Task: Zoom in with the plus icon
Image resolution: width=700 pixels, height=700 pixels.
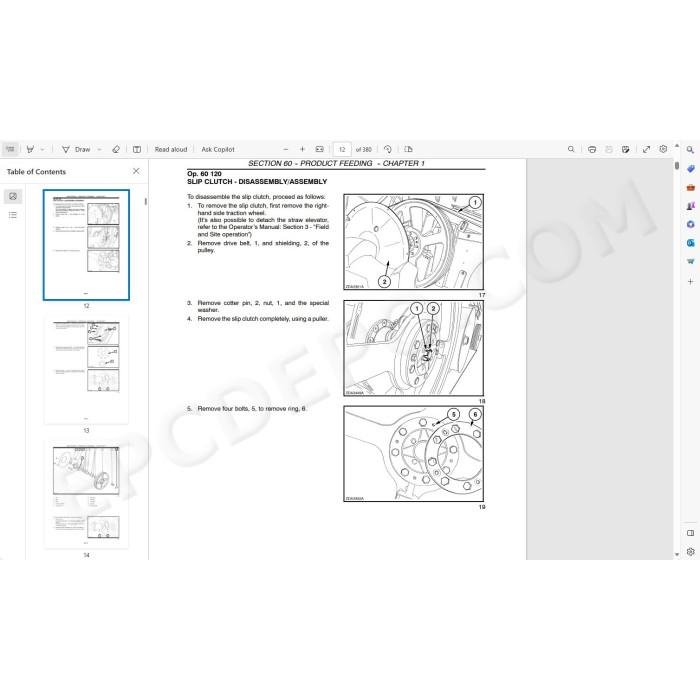Action: tap(302, 149)
